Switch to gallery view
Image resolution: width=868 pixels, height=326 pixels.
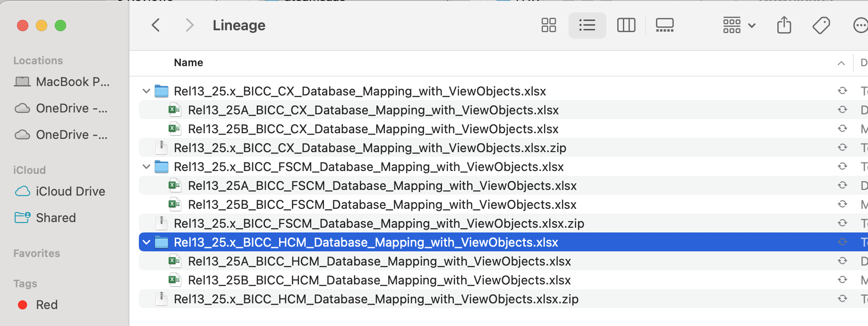click(664, 25)
